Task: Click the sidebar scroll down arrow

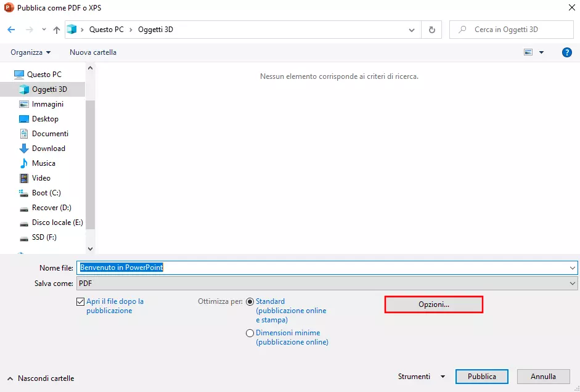Action: pos(90,249)
